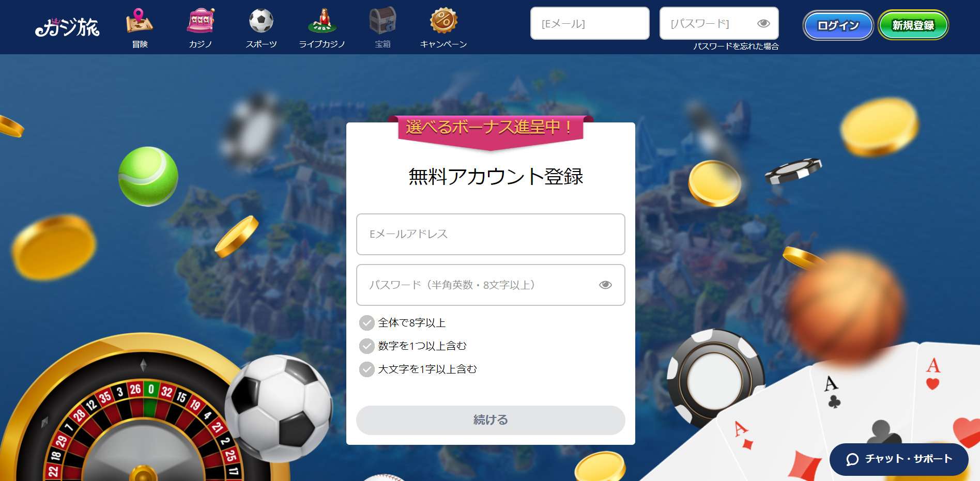This screenshot has width=980, height=481.
Task: Click the 数字を1つ以上含む check indicator
Action: [x=367, y=346]
